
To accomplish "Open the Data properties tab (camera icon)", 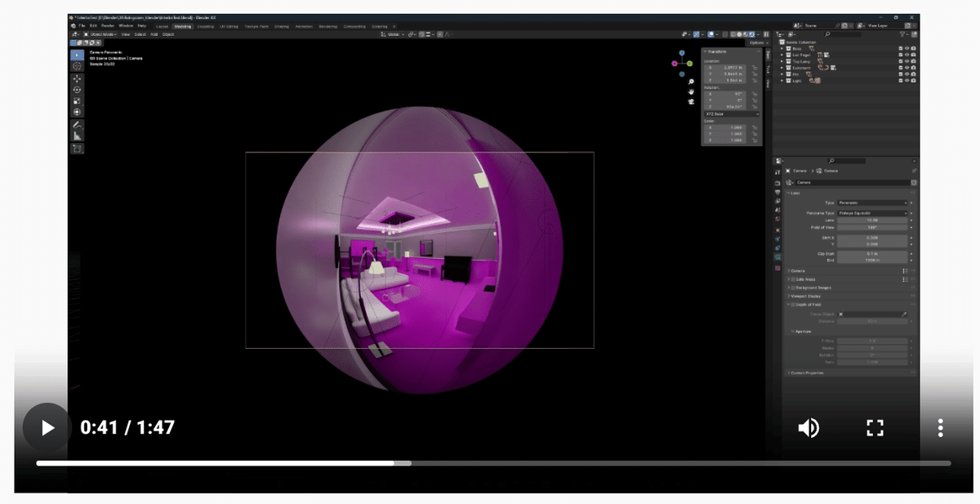I will pyautogui.click(x=777, y=257).
